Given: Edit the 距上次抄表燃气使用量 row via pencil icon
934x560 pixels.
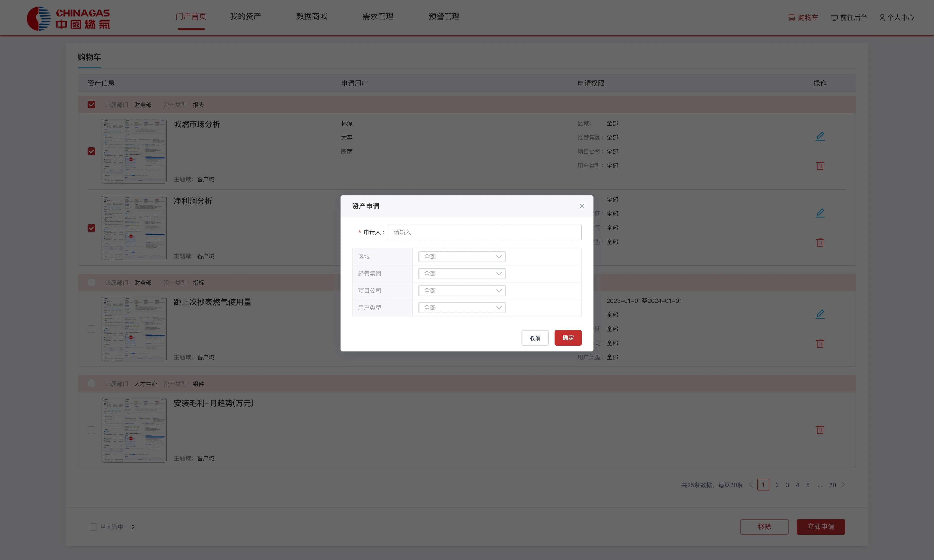Looking at the screenshot, I should click(820, 314).
